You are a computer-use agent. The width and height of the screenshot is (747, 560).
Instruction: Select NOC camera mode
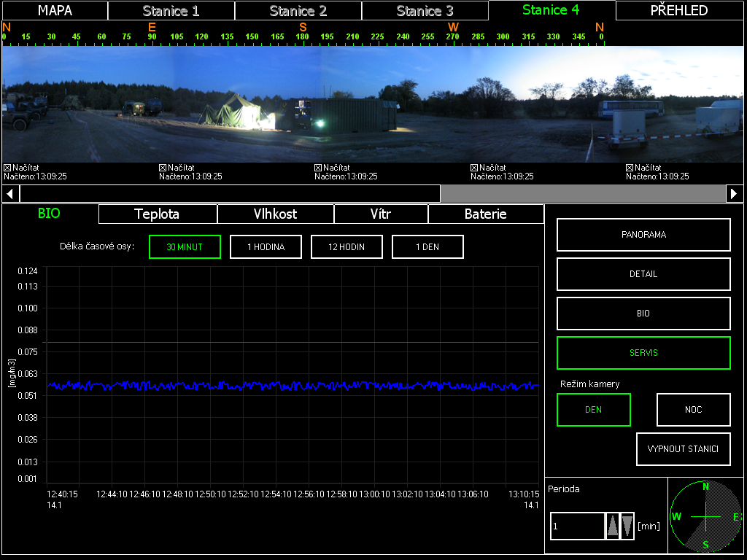click(693, 410)
